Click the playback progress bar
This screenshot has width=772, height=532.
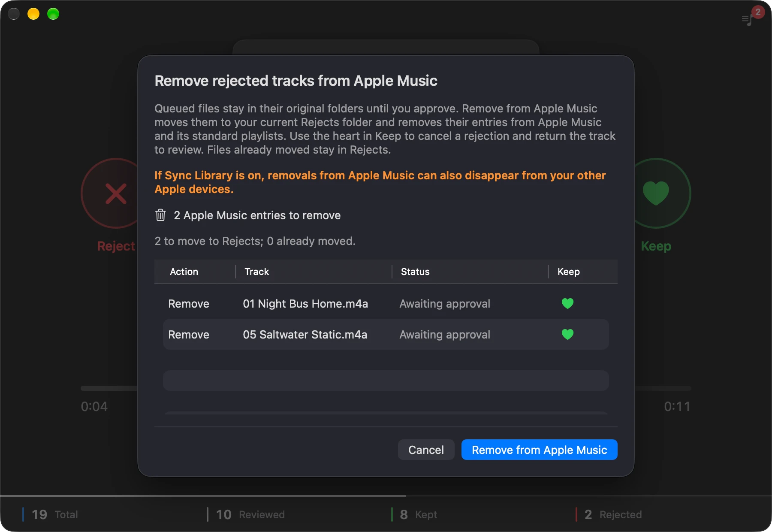[x=386, y=388]
